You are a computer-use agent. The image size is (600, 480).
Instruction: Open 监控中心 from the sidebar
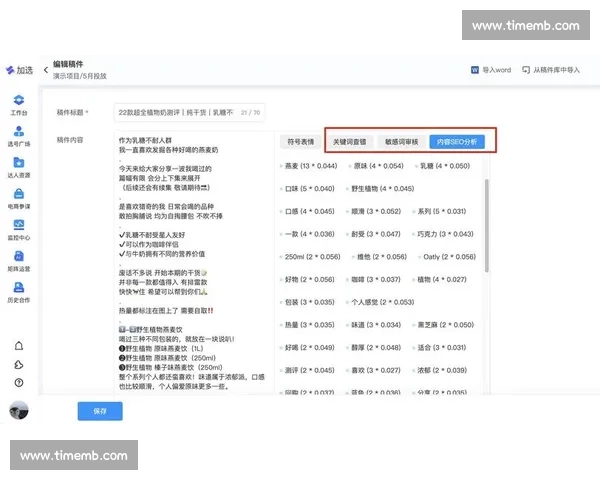(x=19, y=230)
